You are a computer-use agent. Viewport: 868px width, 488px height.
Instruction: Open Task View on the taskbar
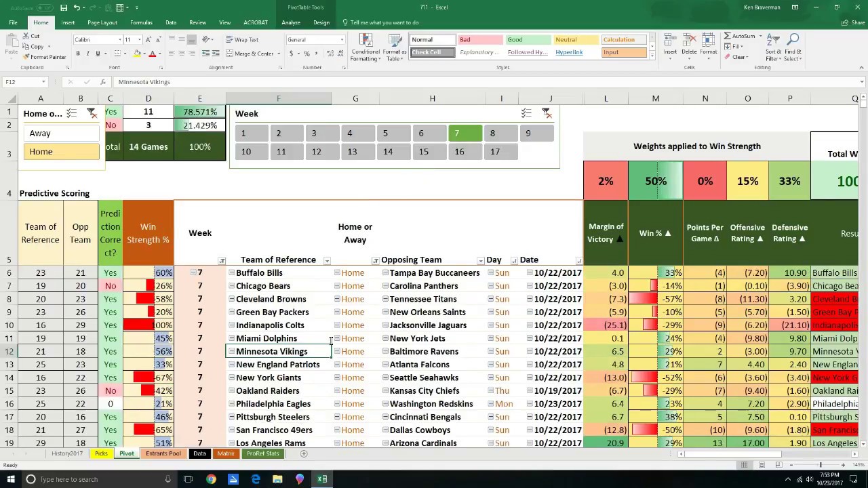click(x=189, y=479)
